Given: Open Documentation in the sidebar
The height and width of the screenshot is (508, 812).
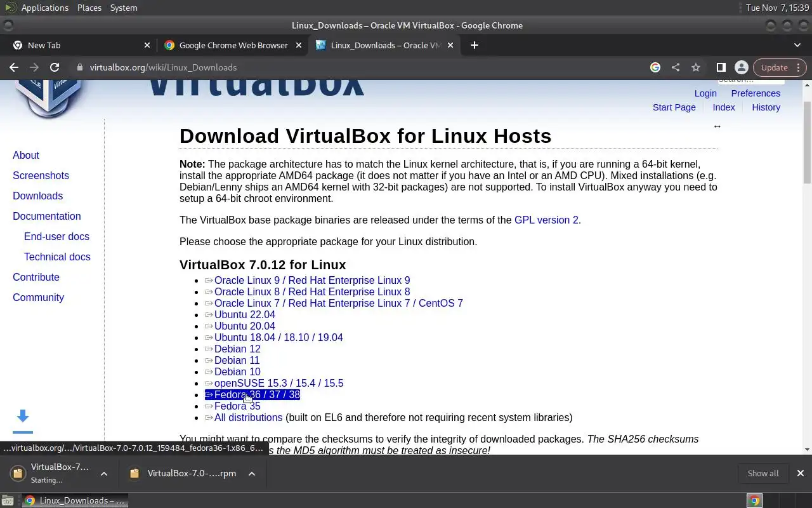Looking at the screenshot, I should 47,216.
